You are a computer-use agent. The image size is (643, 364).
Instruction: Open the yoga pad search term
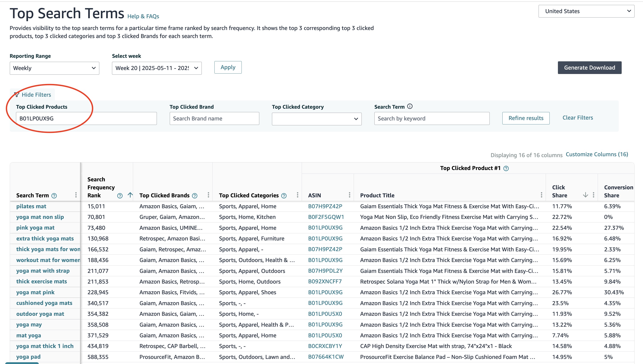(28, 357)
